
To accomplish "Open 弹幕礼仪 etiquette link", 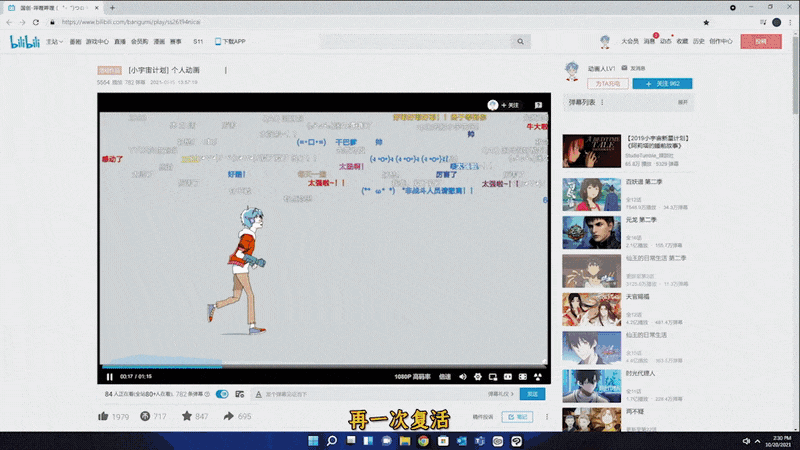I will click(x=501, y=394).
